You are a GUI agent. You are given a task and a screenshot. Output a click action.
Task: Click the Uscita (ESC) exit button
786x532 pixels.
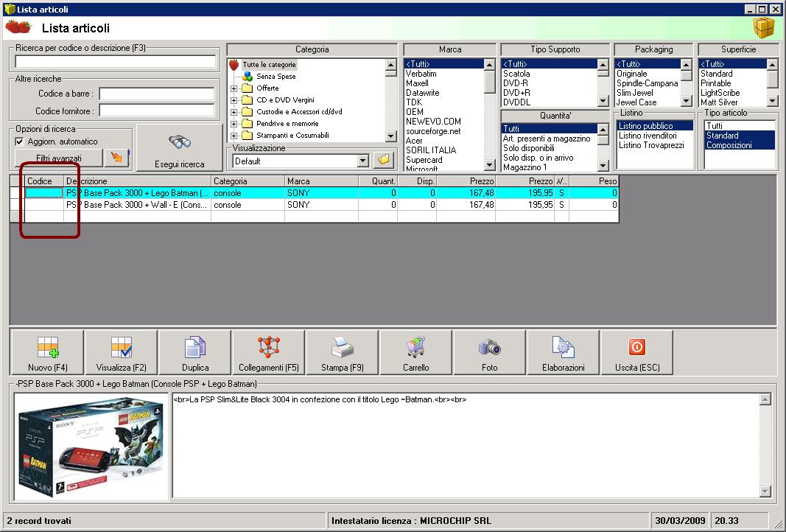(x=637, y=352)
